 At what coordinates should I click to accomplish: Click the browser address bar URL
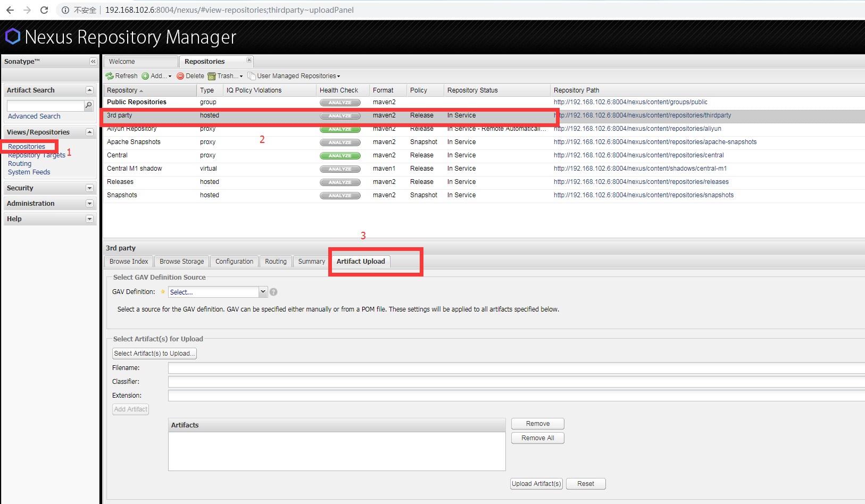(229, 10)
